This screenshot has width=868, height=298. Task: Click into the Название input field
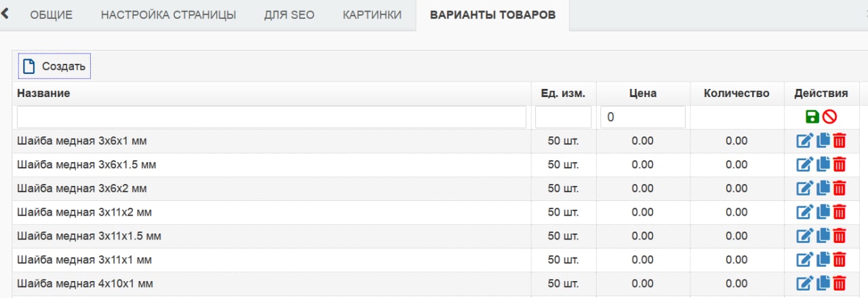tap(271, 117)
